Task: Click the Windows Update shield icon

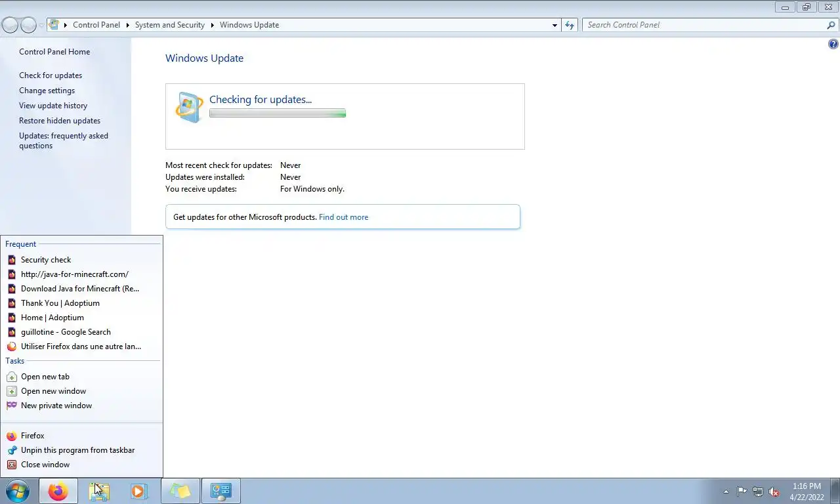Action: coord(189,107)
